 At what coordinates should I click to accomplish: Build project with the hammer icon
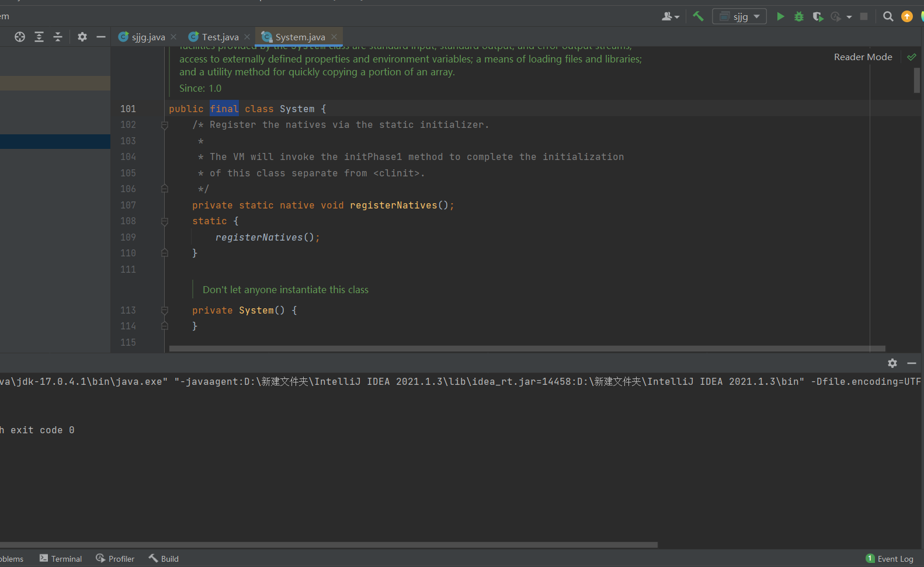(698, 16)
